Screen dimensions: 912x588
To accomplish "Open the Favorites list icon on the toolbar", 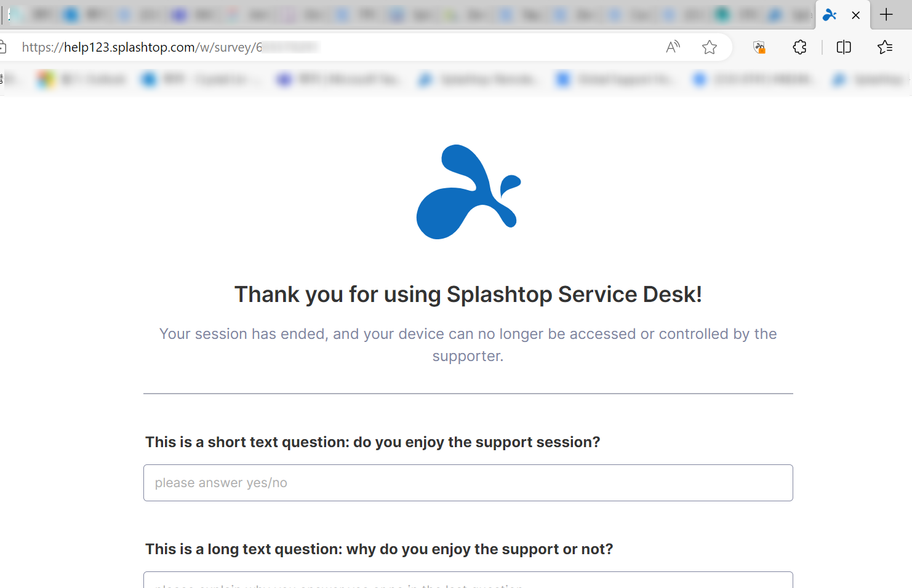I will 885,47.
